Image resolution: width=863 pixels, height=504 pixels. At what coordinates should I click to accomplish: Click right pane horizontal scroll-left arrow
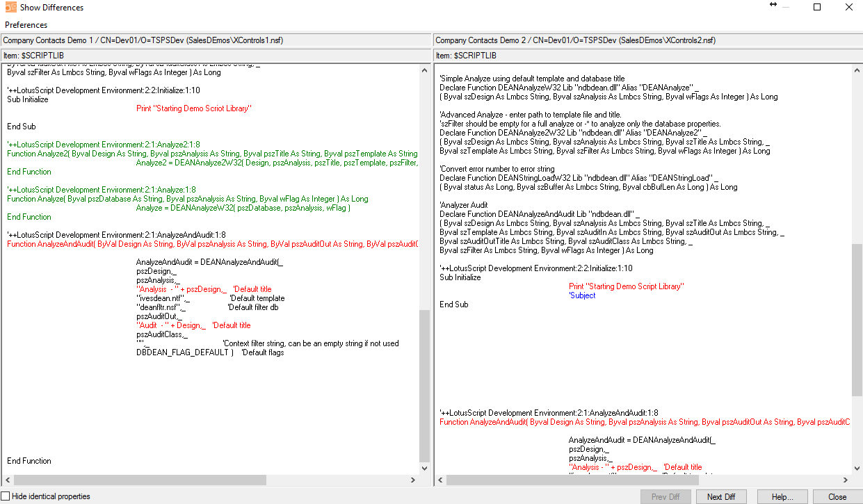(440, 480)
